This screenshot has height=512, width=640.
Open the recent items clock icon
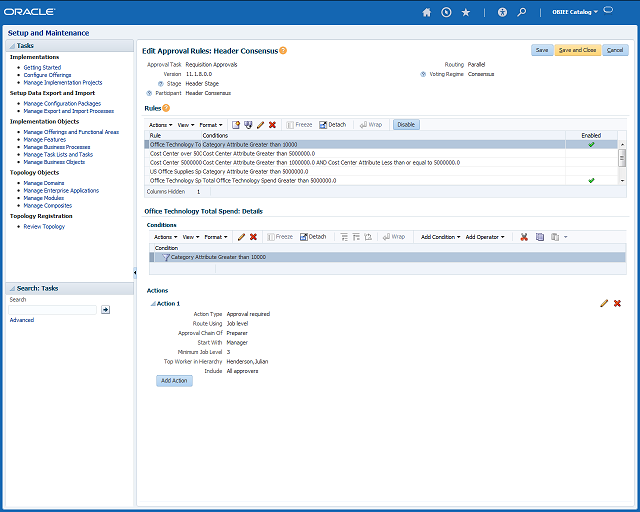point(446,12)
